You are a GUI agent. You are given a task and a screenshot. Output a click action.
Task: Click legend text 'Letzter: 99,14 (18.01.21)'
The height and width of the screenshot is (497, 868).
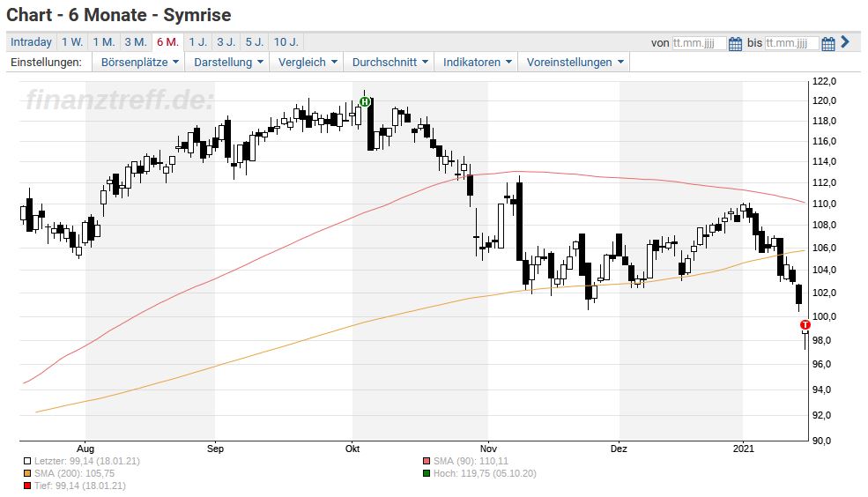87,461
